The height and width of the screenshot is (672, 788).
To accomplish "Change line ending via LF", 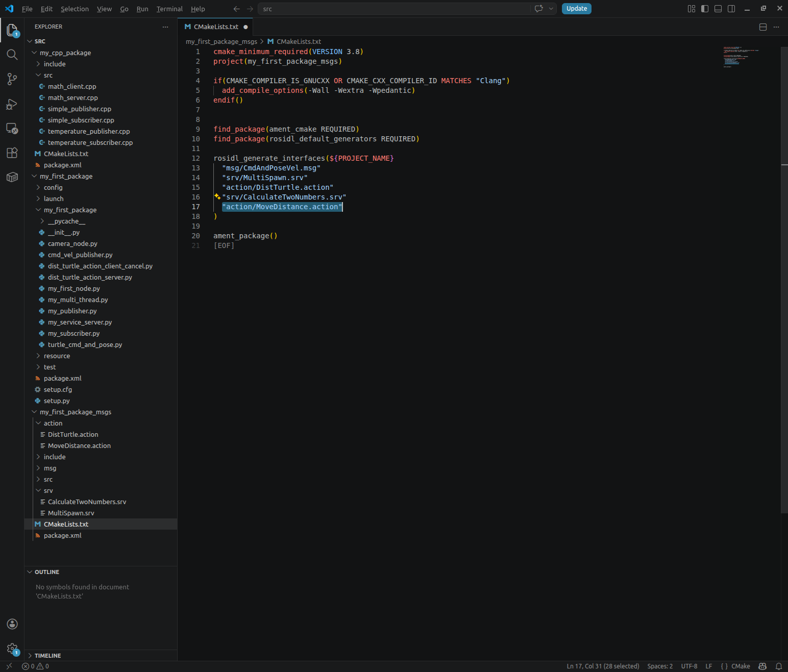I will pyautogui.click(x=709, y=666).
